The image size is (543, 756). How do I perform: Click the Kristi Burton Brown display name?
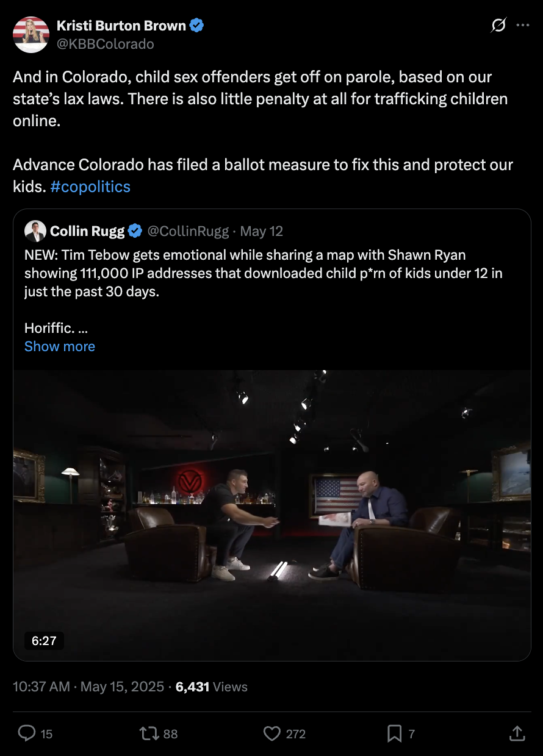[121, 26]
